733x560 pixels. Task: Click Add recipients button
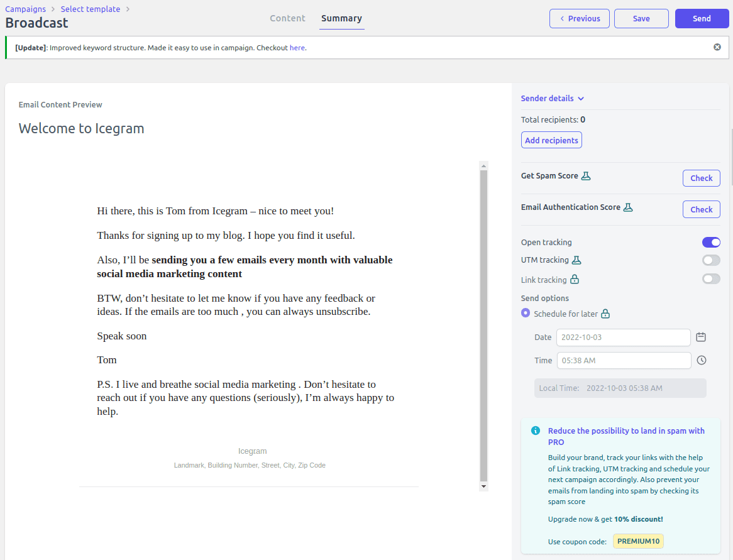(551, 140)
